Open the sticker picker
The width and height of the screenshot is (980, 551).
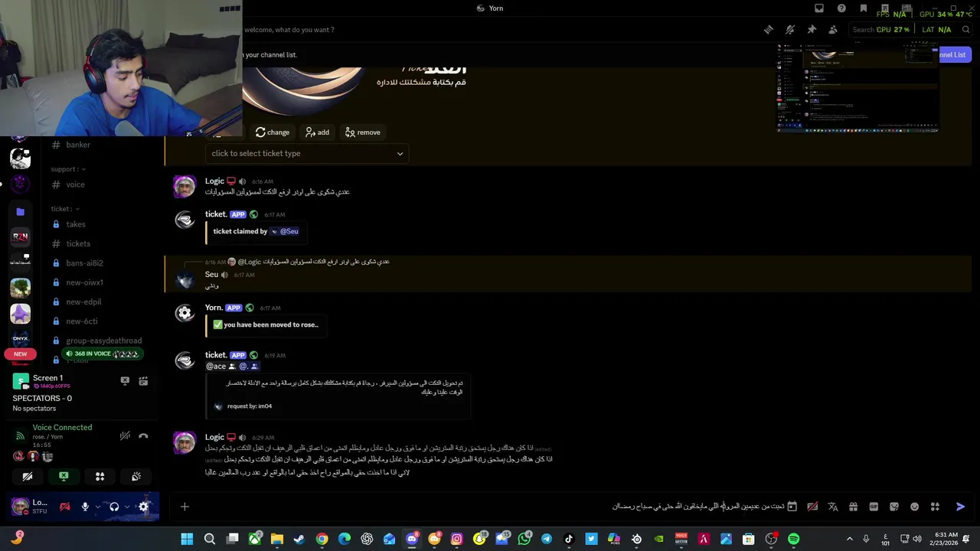pyautogui.click(x=893, y=507)
